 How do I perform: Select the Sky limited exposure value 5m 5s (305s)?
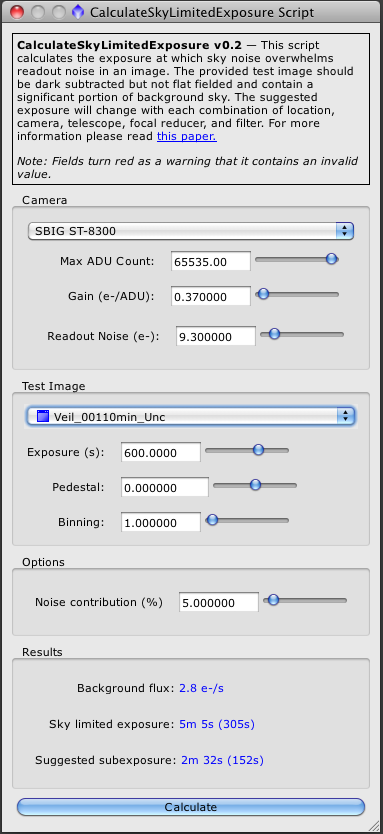pos(217,724)
